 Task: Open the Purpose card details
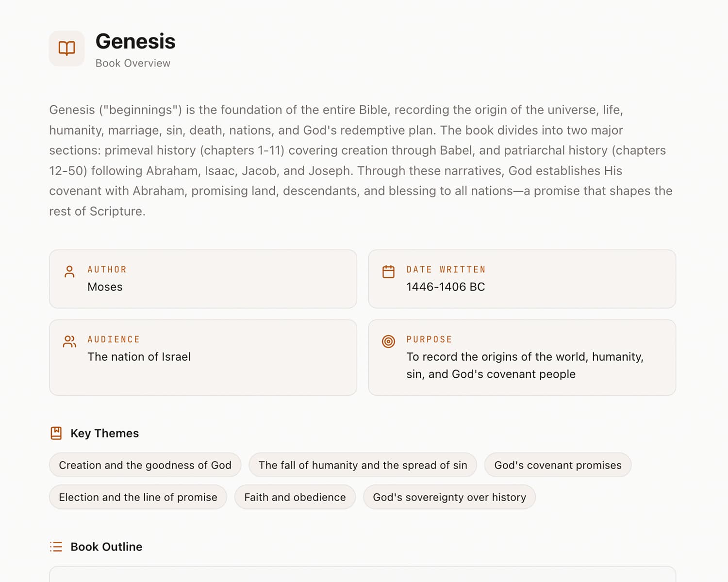click(x=522, y=357)
